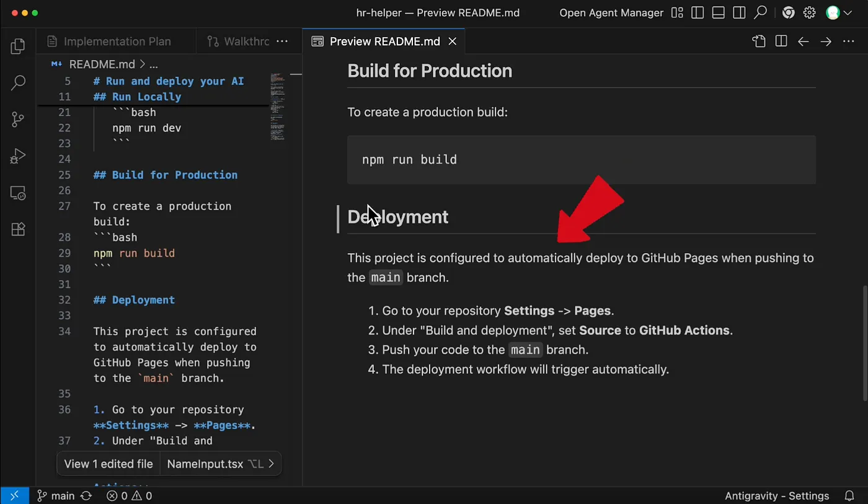Click Open Agent Manager button
This screenshot has height=504, width=868.
(x=611, y=13)
